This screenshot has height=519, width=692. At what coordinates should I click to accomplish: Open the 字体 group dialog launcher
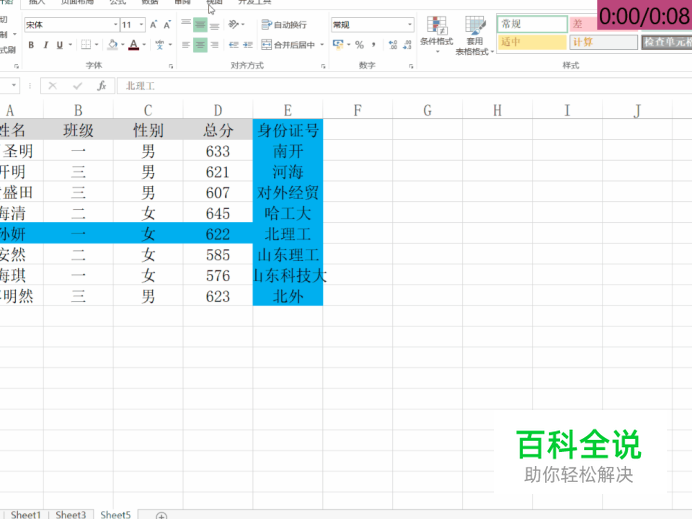click(171, 66)
